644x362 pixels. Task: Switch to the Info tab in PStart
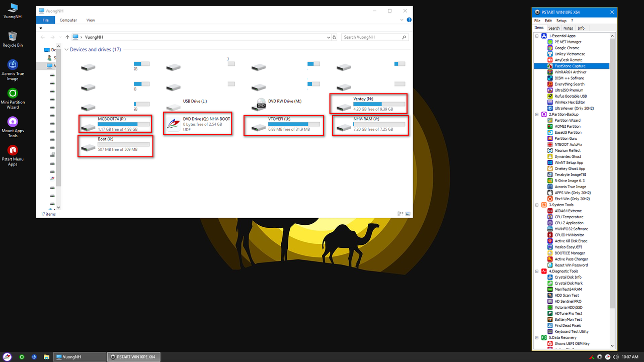[x=581, y=28]
